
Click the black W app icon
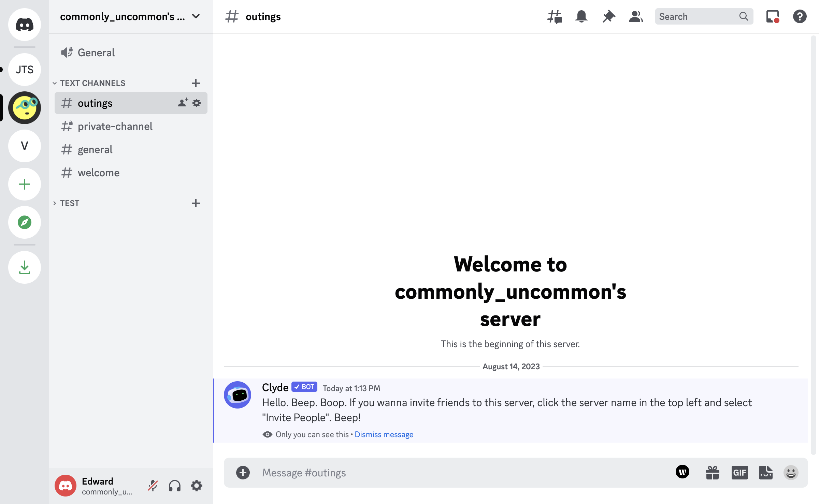coord(682,472)
